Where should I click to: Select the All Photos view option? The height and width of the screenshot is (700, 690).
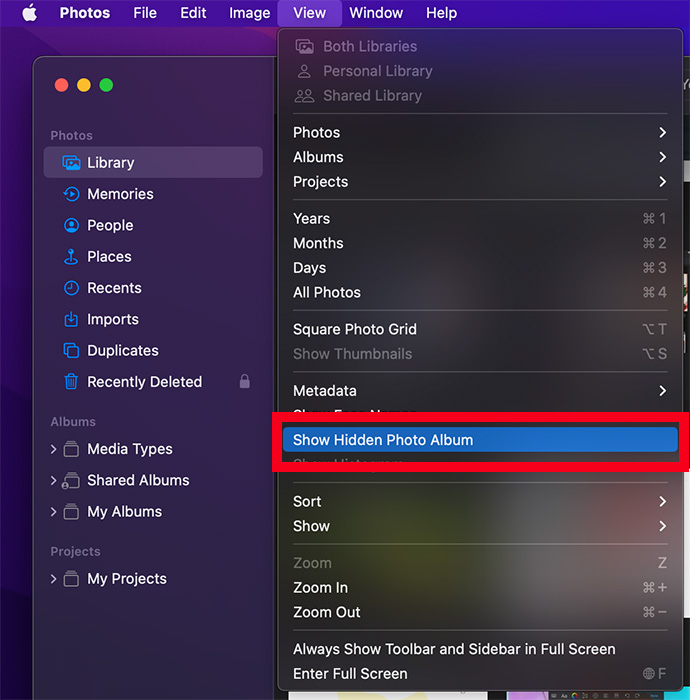[480, 292]
